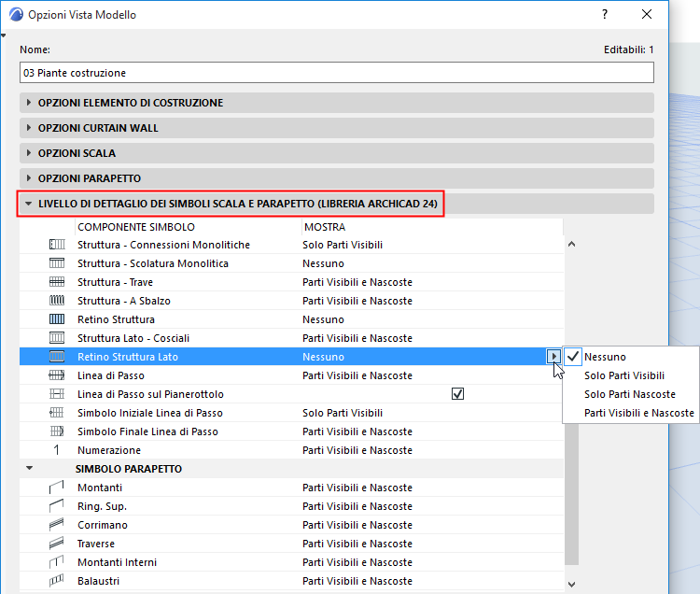This screenshot has height=594, width=700.
Task: Click the Montanti railing icon
Action: tap(57, 488)
